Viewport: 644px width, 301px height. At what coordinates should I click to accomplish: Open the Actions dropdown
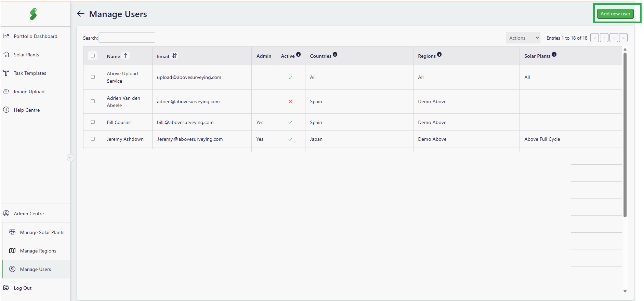coord(523,38)
